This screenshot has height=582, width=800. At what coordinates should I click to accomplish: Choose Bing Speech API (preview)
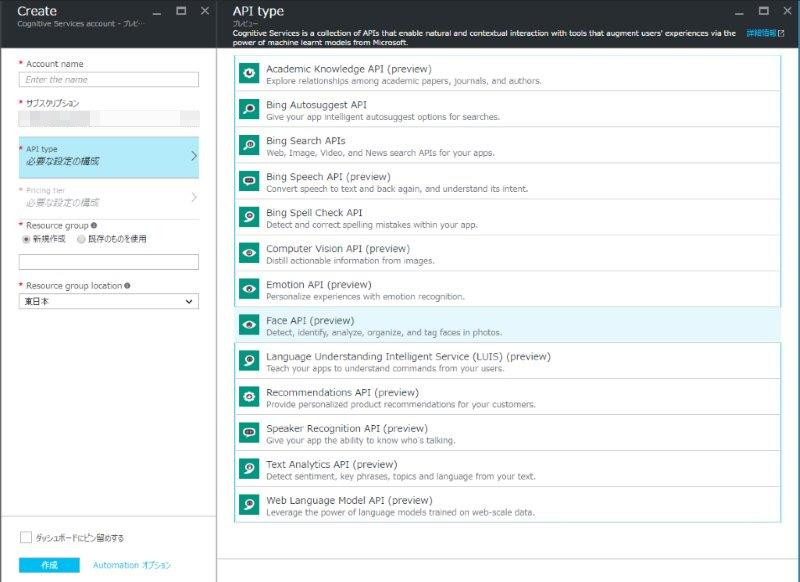(x=507, y=181)
